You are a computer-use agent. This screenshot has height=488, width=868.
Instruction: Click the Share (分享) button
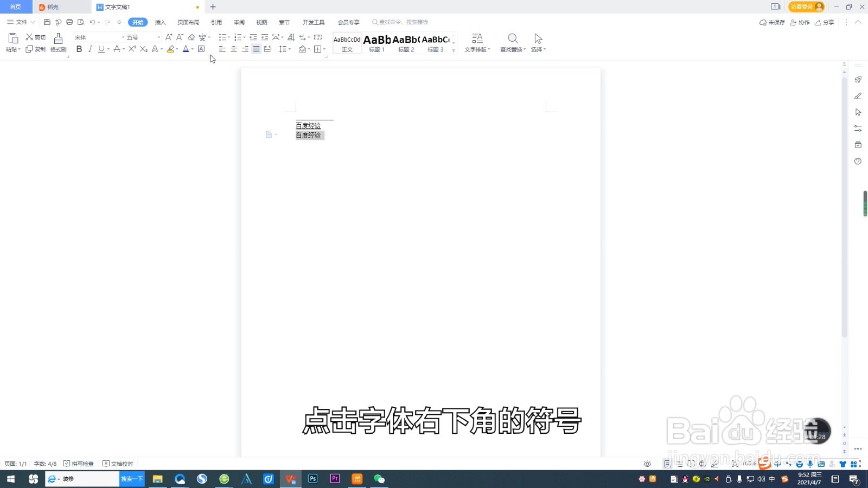tap(824, 22)
